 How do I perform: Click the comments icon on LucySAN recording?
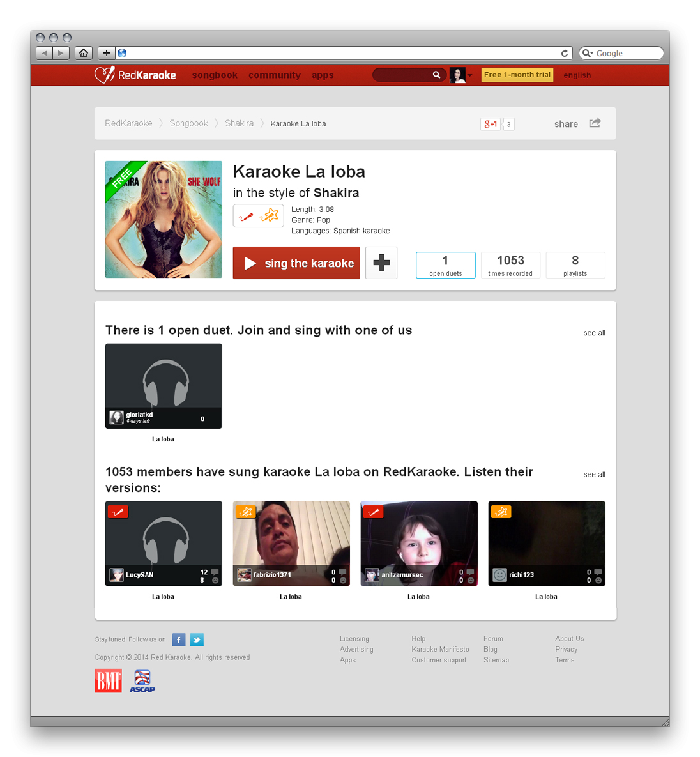pyautogui.click(x=215, y=572)
